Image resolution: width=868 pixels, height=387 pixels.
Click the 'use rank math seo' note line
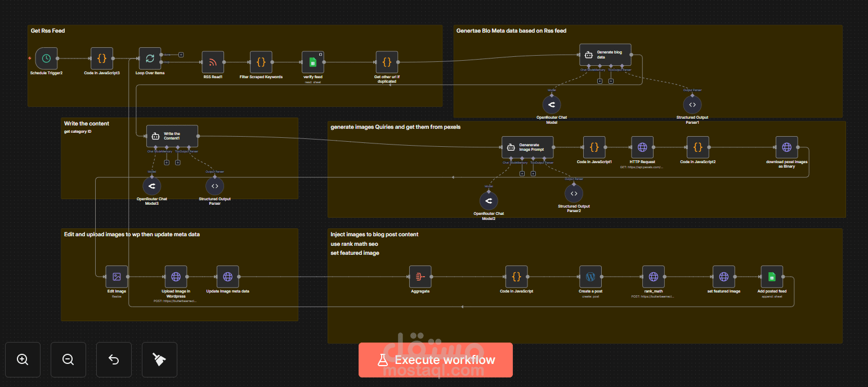pyautogui.click(x=354, y=244)
